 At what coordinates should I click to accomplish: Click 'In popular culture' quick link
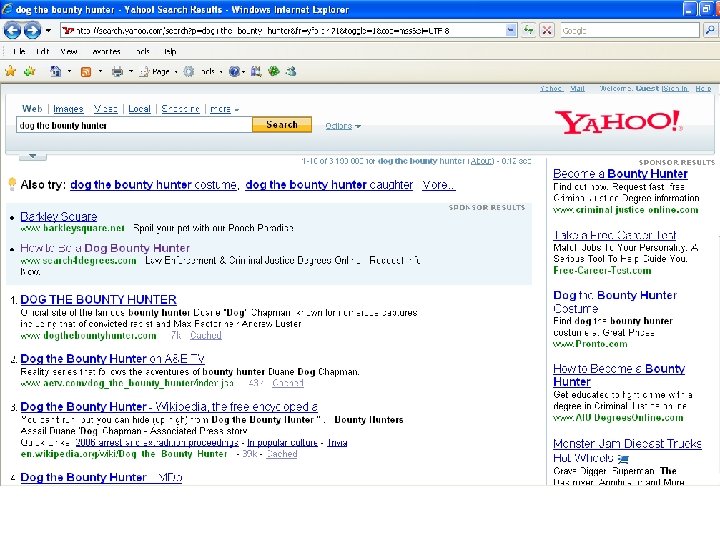(282, 443)
